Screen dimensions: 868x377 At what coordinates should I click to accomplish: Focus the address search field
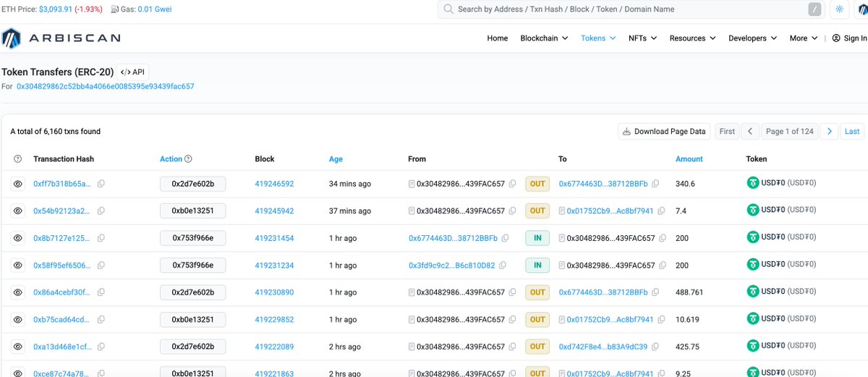pyautogui.click(x=631, y=9)
